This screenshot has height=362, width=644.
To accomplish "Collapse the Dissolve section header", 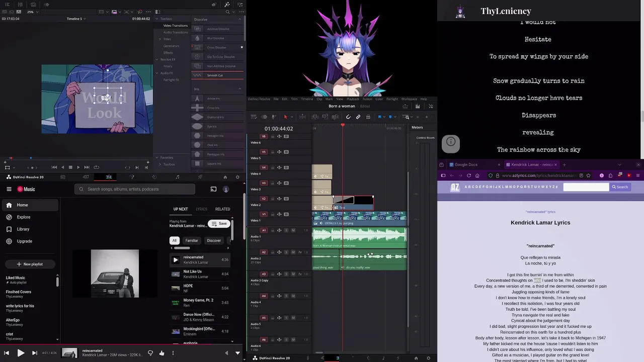I will point(239,19).
